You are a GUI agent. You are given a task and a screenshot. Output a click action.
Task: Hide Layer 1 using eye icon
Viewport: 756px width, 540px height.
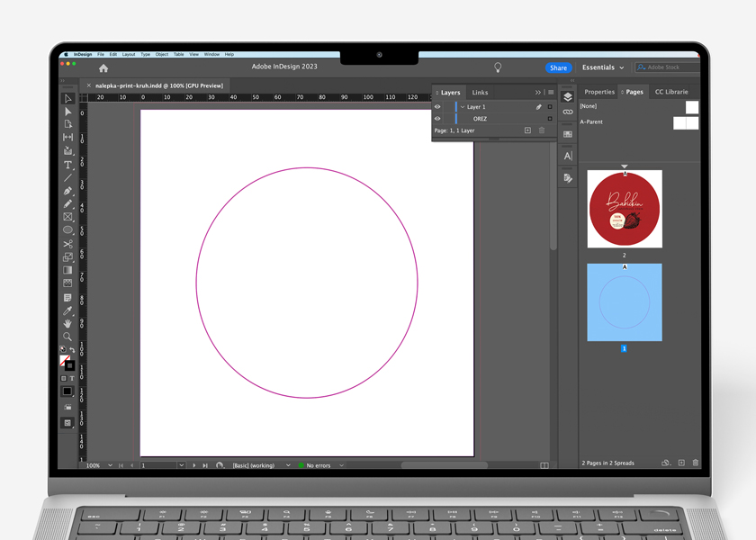[438, 107]
